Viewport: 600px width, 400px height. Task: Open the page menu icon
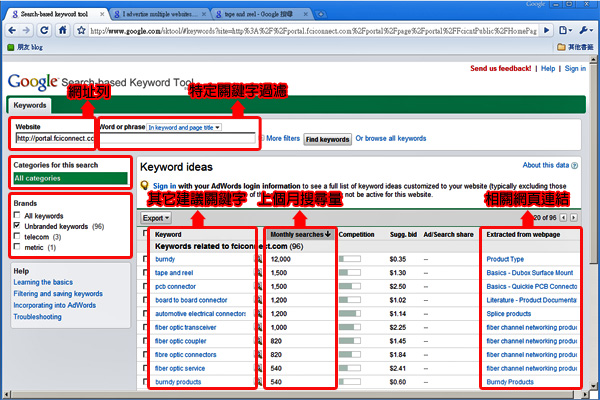click(565, 30)
